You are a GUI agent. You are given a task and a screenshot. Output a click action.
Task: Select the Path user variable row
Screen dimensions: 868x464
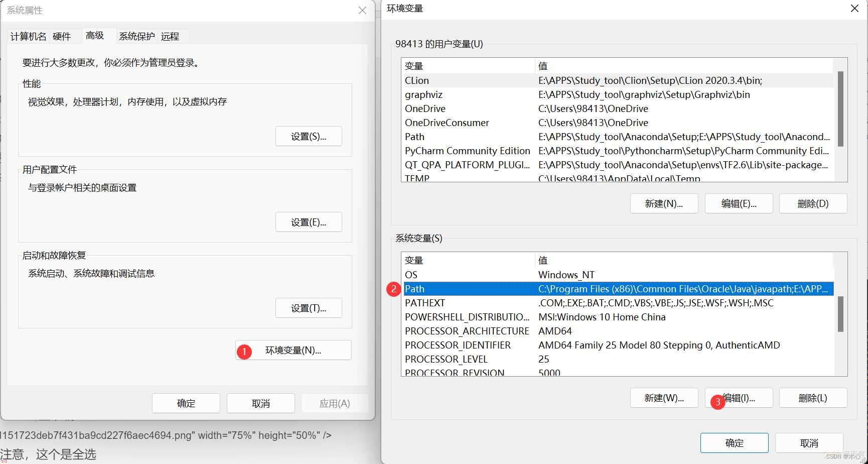618,137
